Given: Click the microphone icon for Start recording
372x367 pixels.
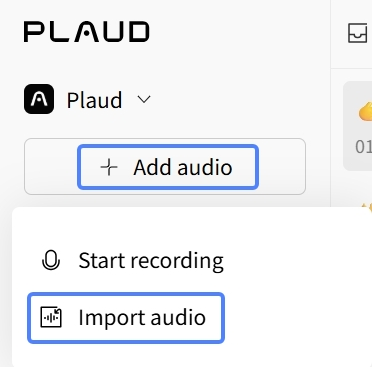Looking at the screenshot, I should tap(51, 260).
